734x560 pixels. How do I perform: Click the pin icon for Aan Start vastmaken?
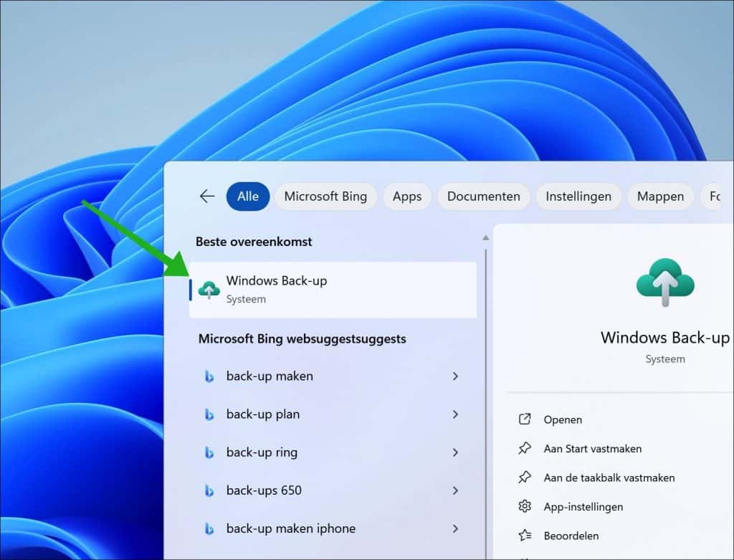(x=525, y=448)
